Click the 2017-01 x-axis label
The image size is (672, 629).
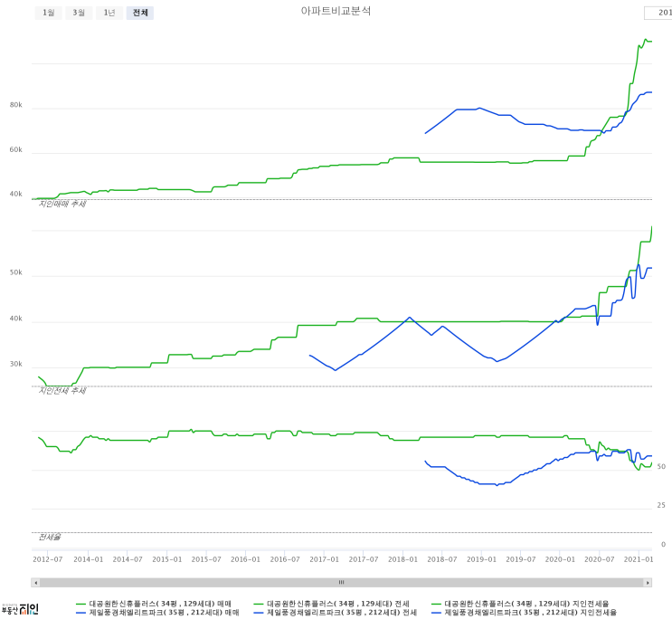[324, 559]
